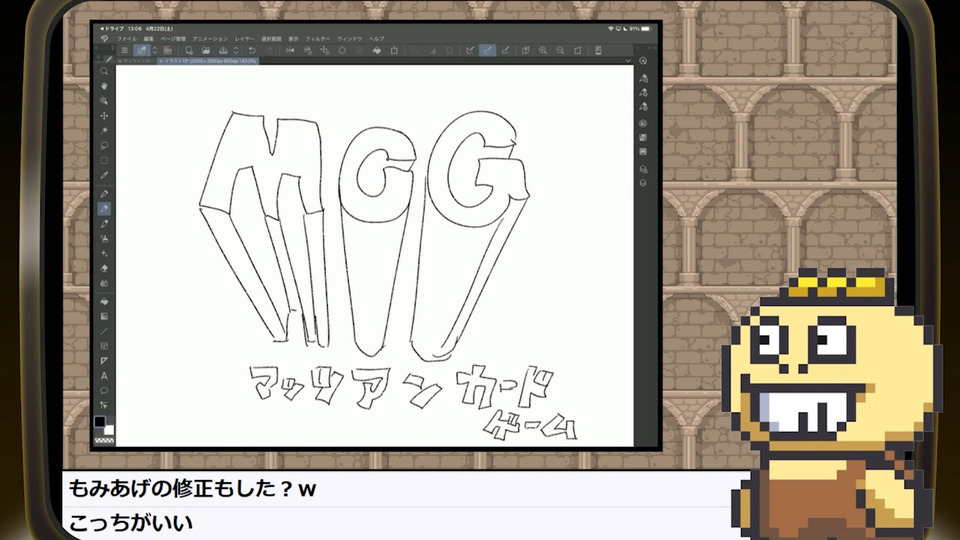
Task: Select the Frame border tool
Action: pos(104,346)
